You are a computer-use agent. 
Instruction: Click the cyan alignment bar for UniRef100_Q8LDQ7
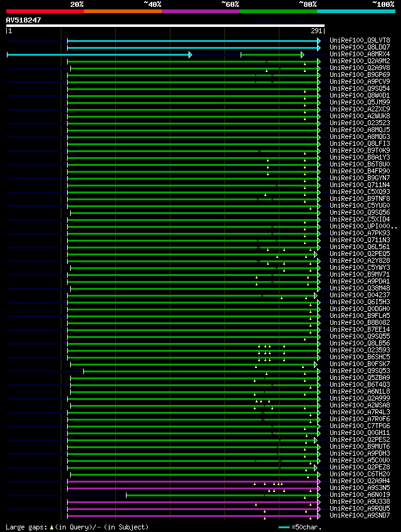tap(192, 48)
